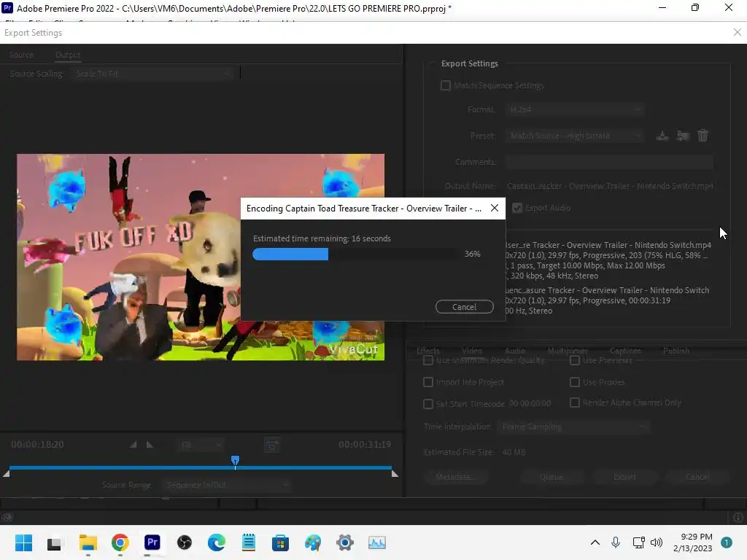Toggle the Use Proxies checkbox
Screen dimensions: 747x560
(x=575, y=382)
